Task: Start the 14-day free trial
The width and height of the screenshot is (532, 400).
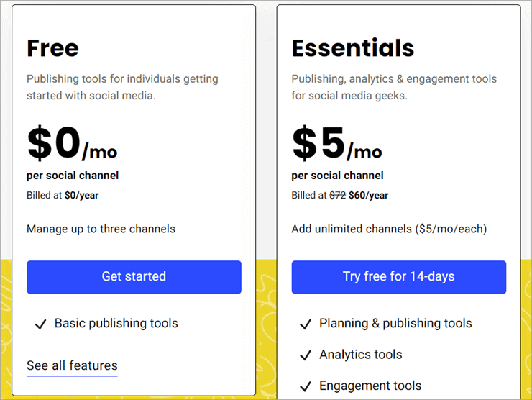Action: 398,276
